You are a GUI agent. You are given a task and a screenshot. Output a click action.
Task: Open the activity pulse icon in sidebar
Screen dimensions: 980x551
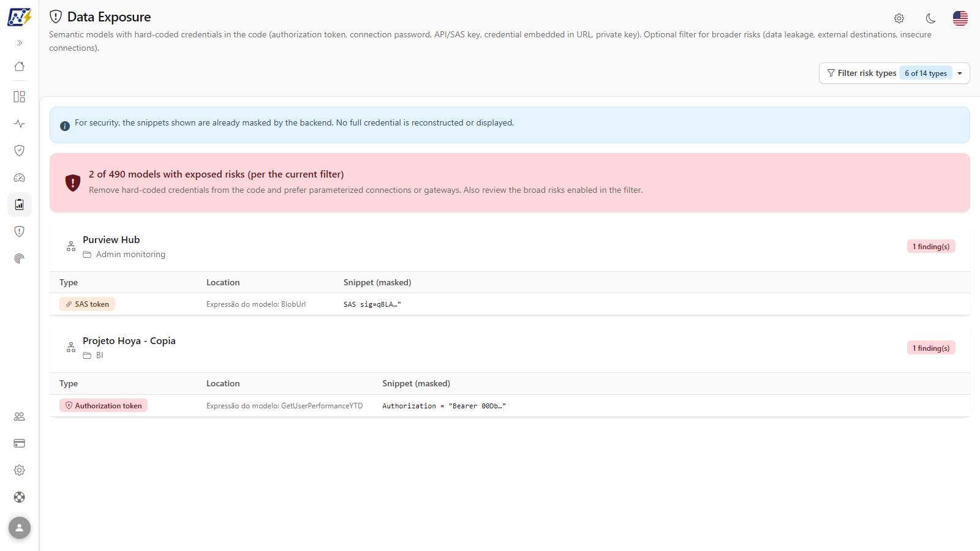pyautogui.click(x=20, y=124)
